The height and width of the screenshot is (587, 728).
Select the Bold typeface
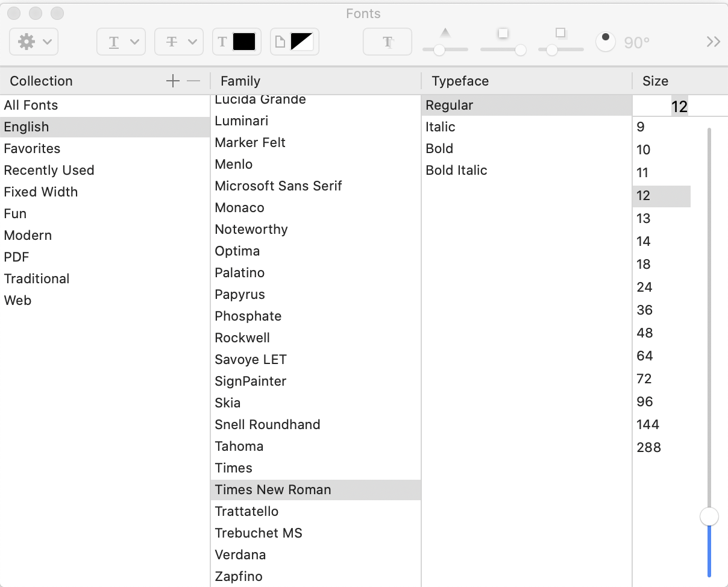[527, 148]
